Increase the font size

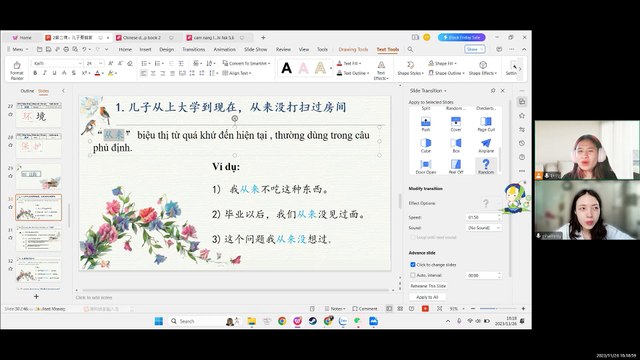tap(111, 63)
